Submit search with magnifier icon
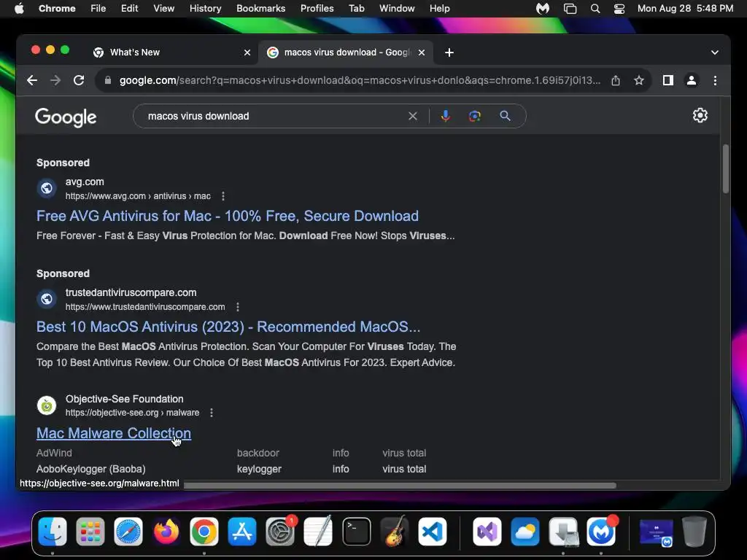Viewport: 747px width, 560px height. (x=505, y=116)
